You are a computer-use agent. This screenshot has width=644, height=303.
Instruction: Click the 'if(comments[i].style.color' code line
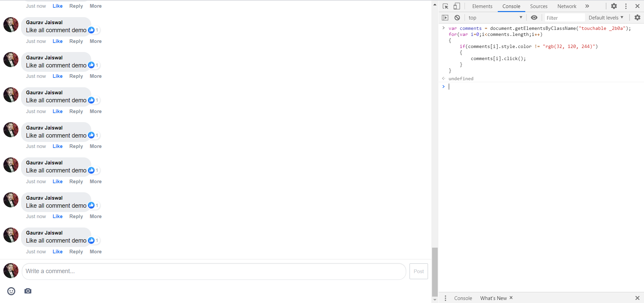click(529, 47)
